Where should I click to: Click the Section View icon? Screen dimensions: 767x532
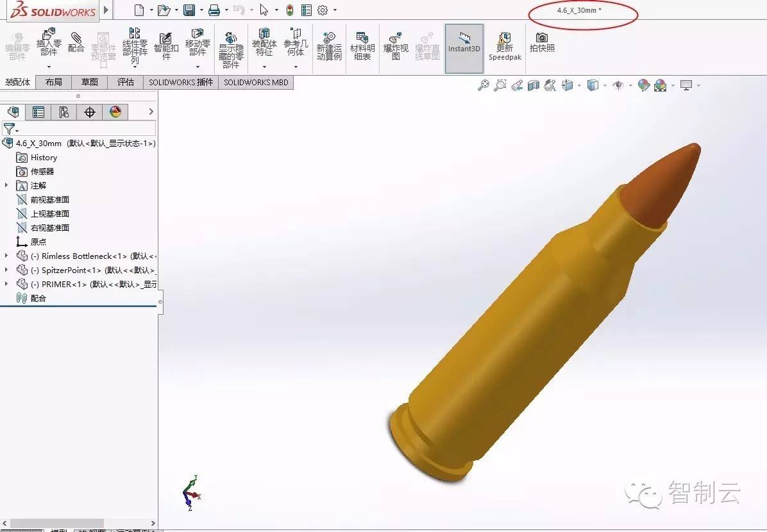pyautogui.click(x=533, y=86)
